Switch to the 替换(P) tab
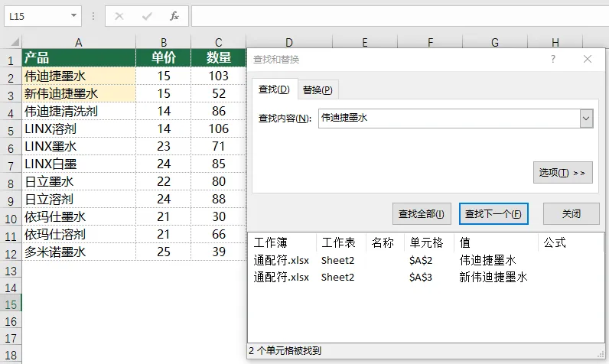609x364 pixels. (318, 89)
